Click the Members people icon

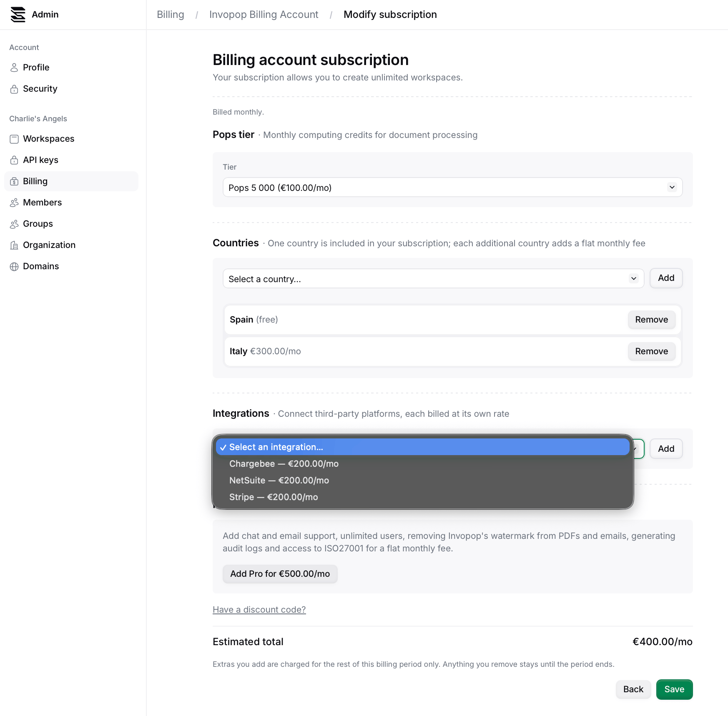(x=14, y=203)
